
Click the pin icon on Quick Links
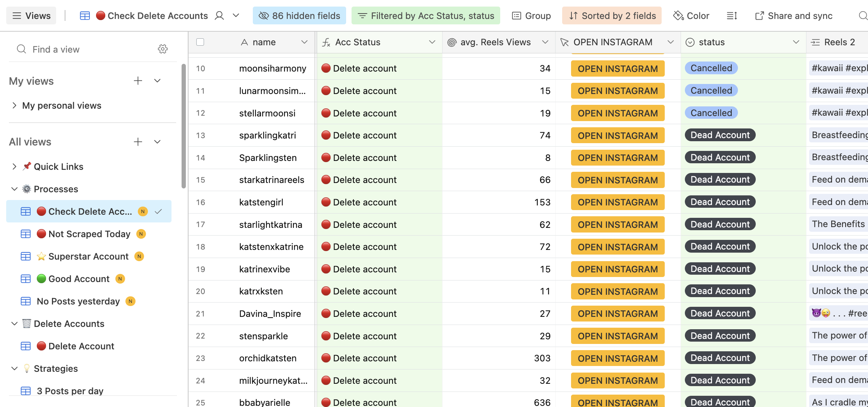point(27,166)
